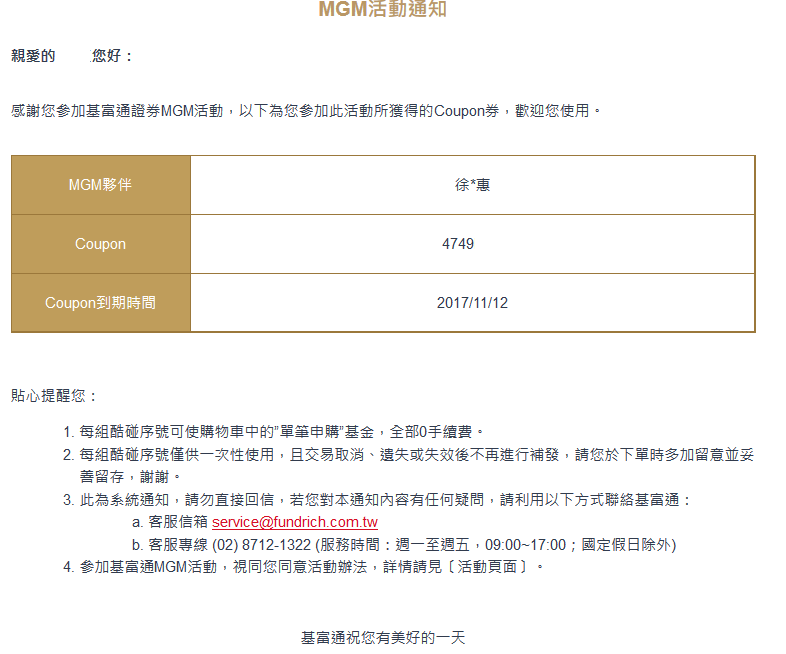The image size is (786, 654).
Task: Click reminder item 1 about 單筆申購
Action: click(x=274, y=431)
